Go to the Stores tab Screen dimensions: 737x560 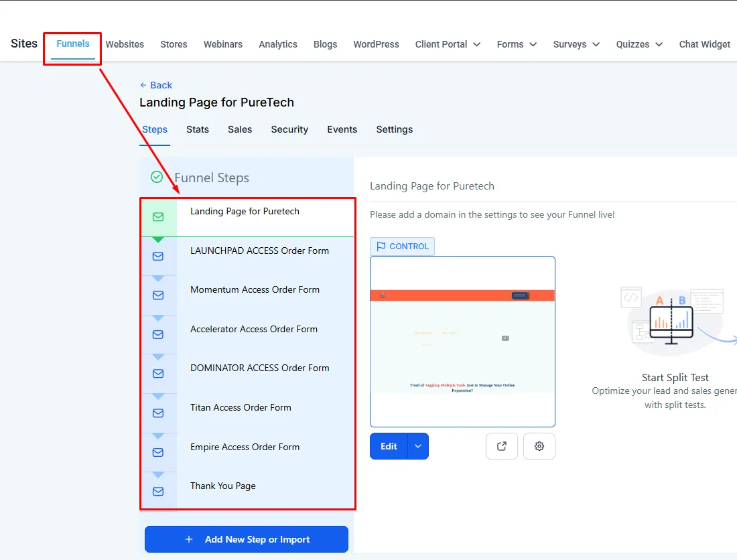point(174,44)
